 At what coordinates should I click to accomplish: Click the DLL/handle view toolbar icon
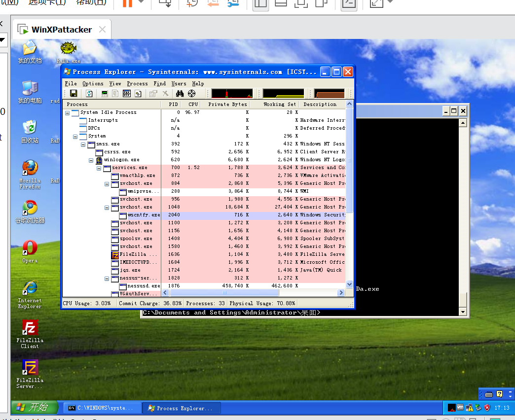[138, 94]
